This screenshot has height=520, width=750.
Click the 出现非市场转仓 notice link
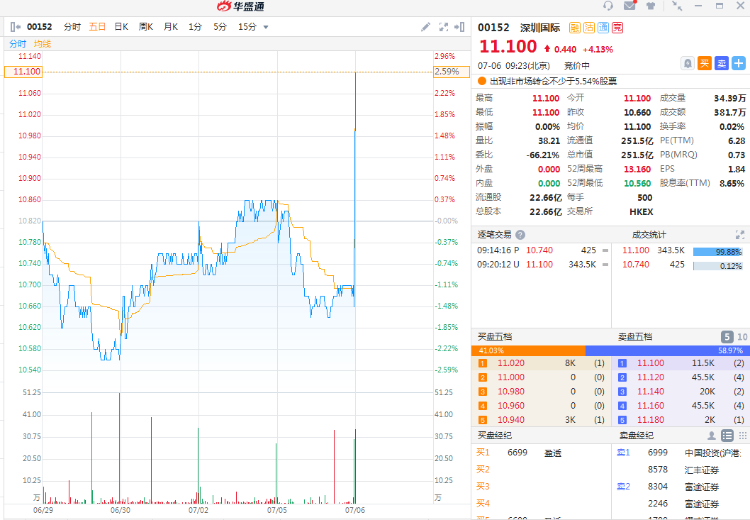(553, 81)
